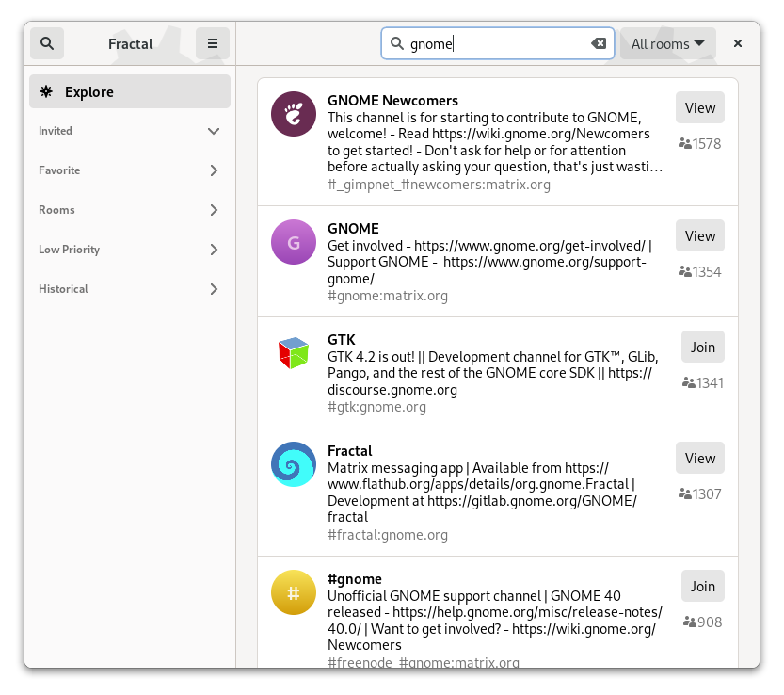Expand the Historical rooms section
Screen dimensions: 784x695
214,289
